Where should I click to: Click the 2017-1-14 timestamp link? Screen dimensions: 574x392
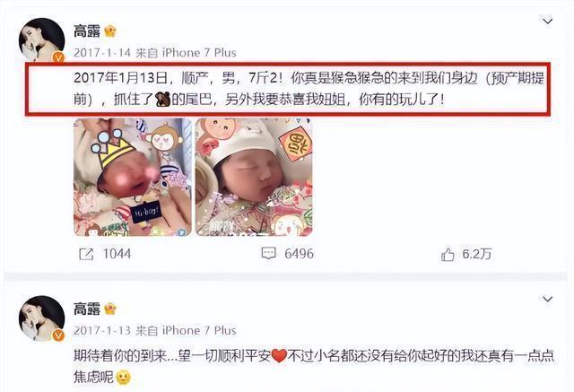coord(102,53)
